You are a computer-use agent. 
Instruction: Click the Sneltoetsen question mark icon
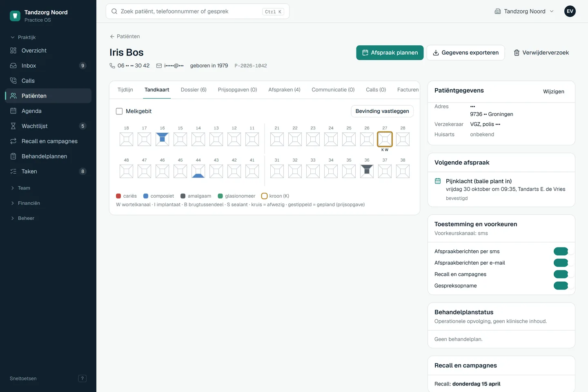pos(82,379)
